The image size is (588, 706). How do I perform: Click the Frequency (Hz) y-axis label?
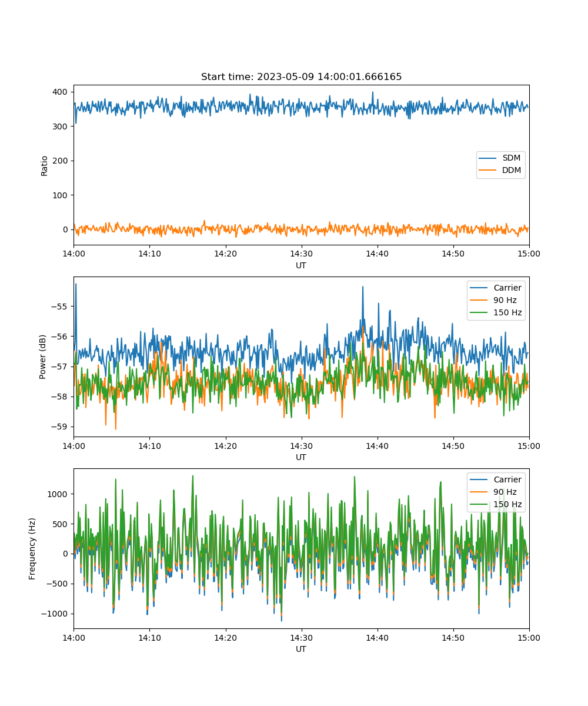(x=32, y=548)
